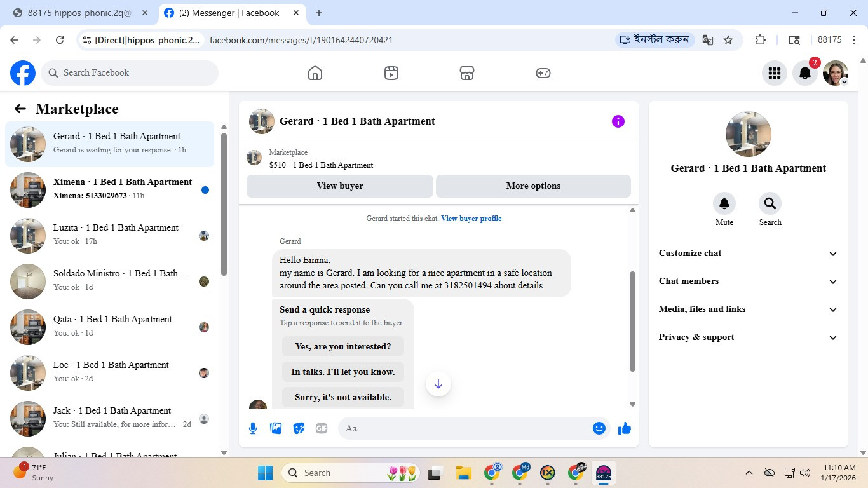868x488 pixels.
Task: Open the Gaming controller icon
Action: click(x=543, y=73)
